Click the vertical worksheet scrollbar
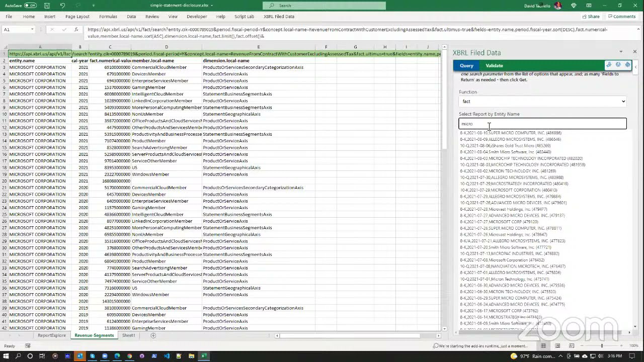This screenshot has width=644, height=362. [444, 99]
